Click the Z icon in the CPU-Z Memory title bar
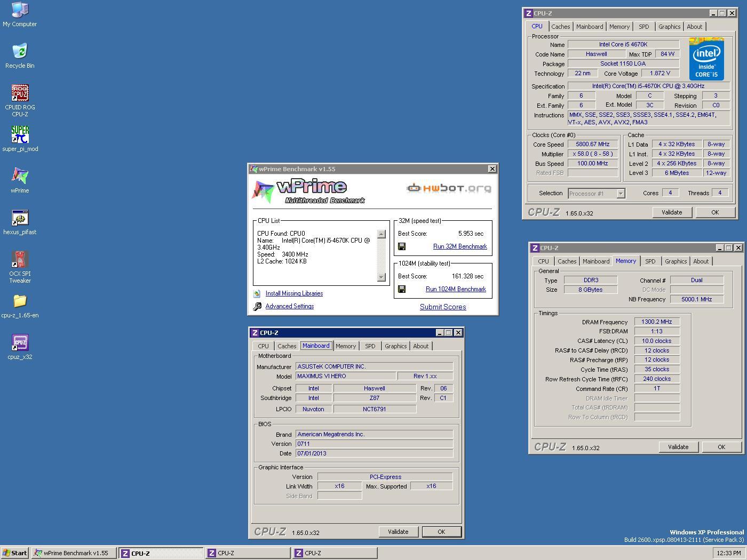 [535, 248]
